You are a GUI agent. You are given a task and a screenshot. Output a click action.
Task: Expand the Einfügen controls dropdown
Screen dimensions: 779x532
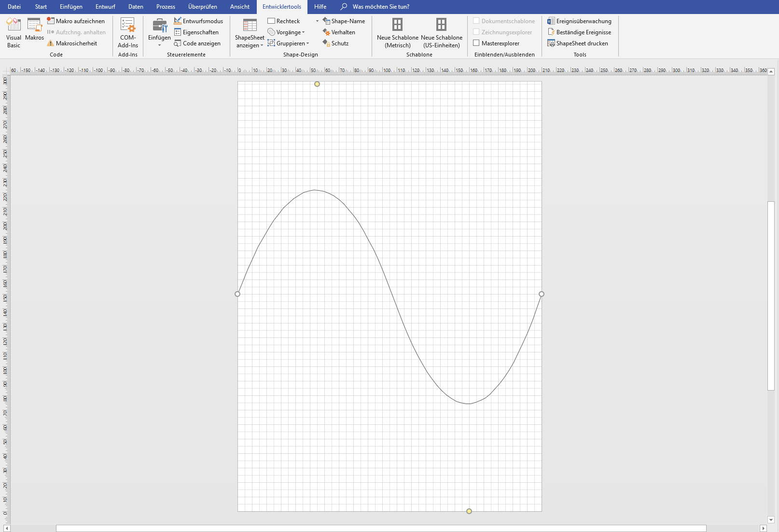click(x=159, y=45)
